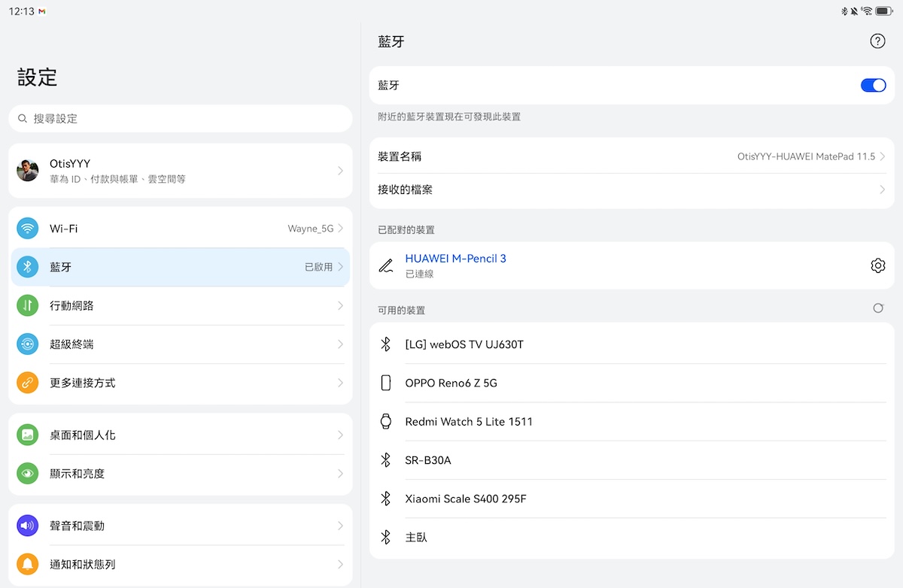
Task: Open the help question mark icon
Action: 877,41
